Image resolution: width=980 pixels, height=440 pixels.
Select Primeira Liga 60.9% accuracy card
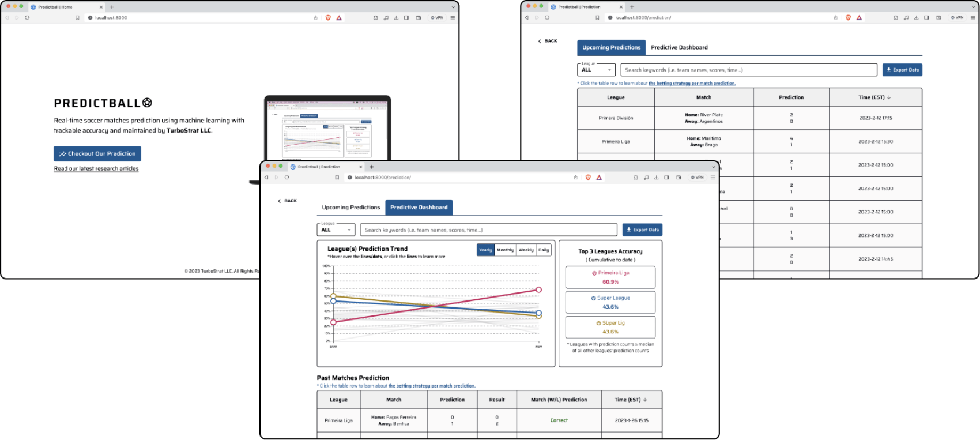click(x=610, y=277)
